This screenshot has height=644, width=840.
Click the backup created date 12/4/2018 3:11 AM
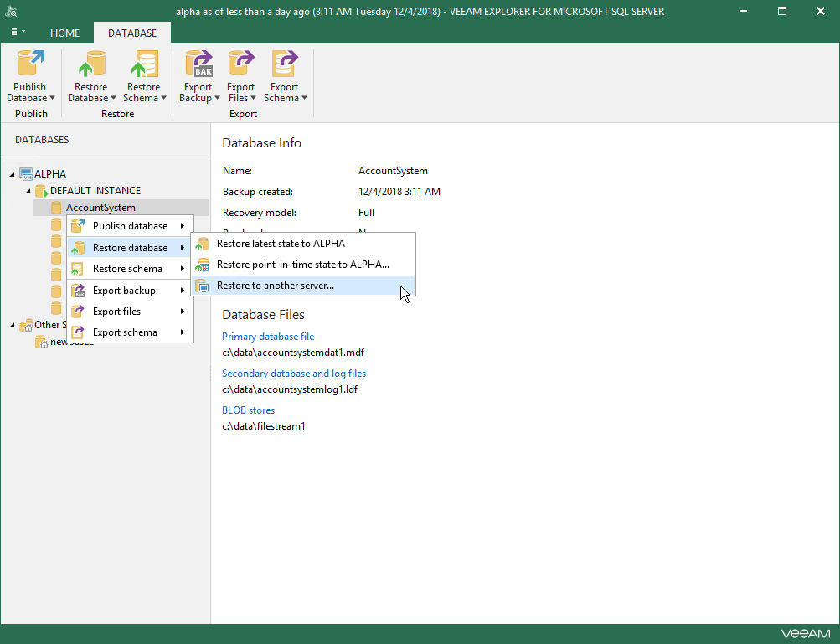(399, 192)
